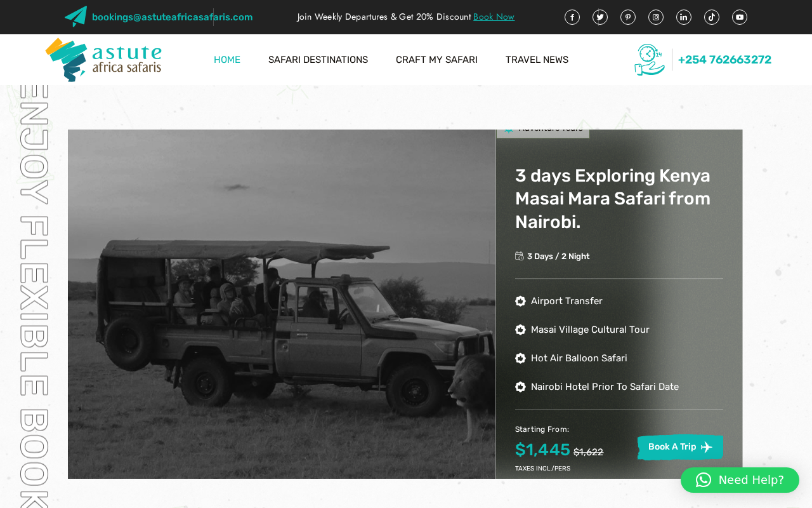Click the Book Now discount link
This screenshot has width=812, height=508.
pos(494,17)
